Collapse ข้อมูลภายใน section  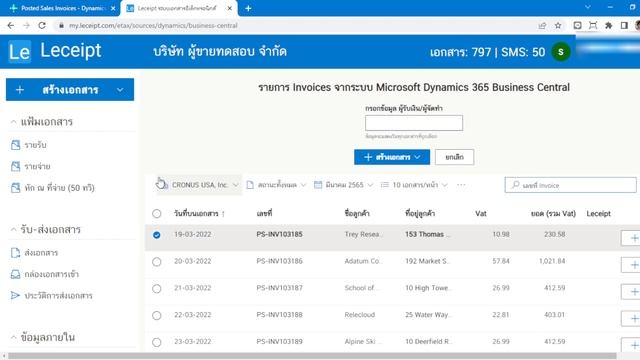tap(13, 337)
